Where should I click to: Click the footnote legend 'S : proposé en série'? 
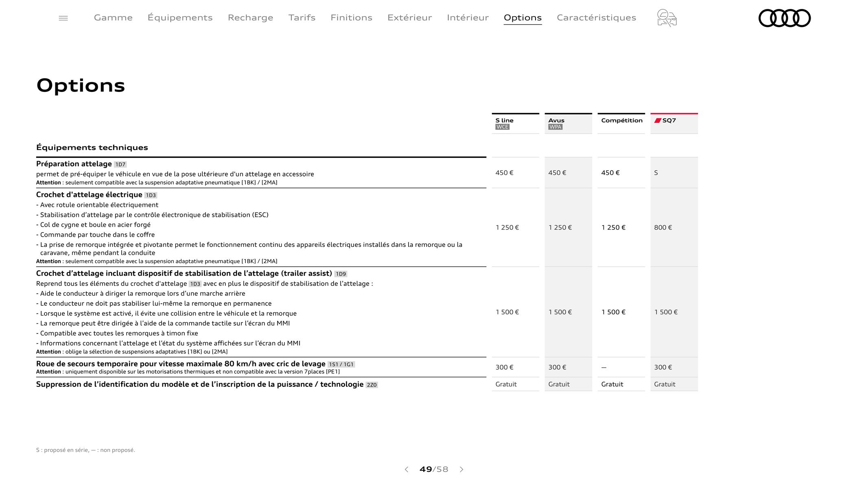click(x=85, y=450)
